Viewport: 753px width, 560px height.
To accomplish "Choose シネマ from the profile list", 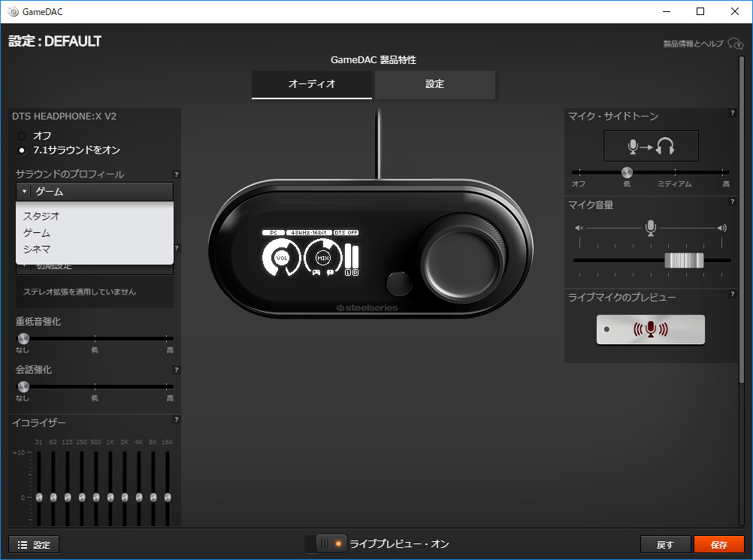I will coord(95,250).
